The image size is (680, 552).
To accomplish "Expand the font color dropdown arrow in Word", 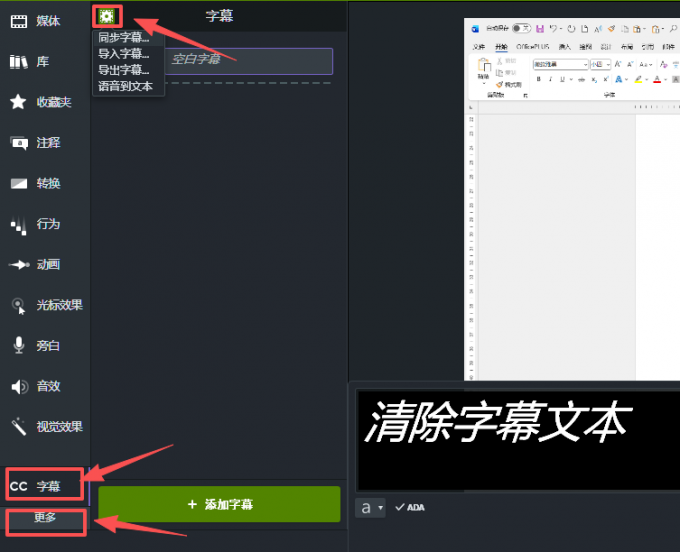I will click(665, 79).
